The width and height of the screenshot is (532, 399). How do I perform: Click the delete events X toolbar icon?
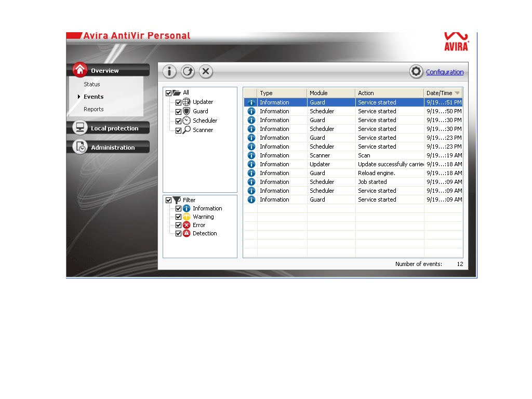(206, 72)
